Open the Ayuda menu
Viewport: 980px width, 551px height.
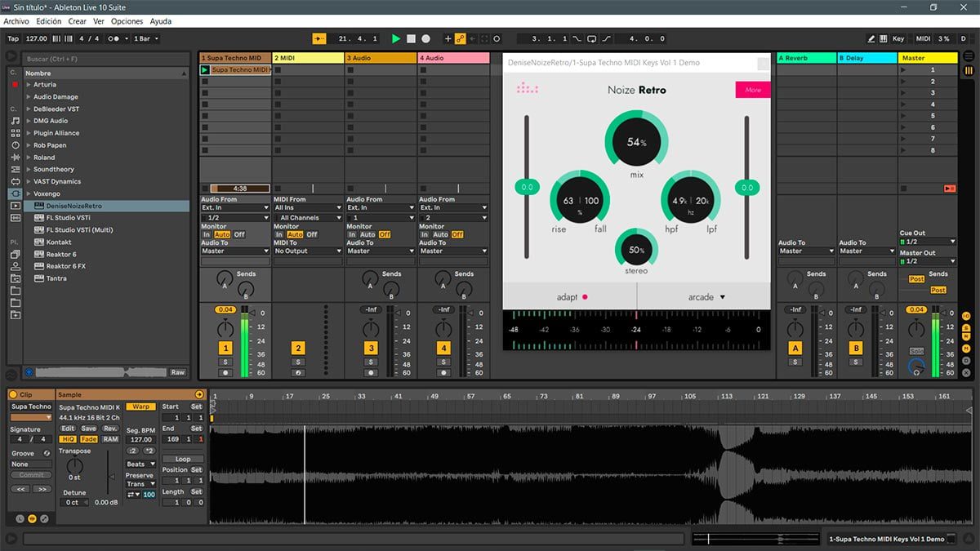(x=161, y=21)
